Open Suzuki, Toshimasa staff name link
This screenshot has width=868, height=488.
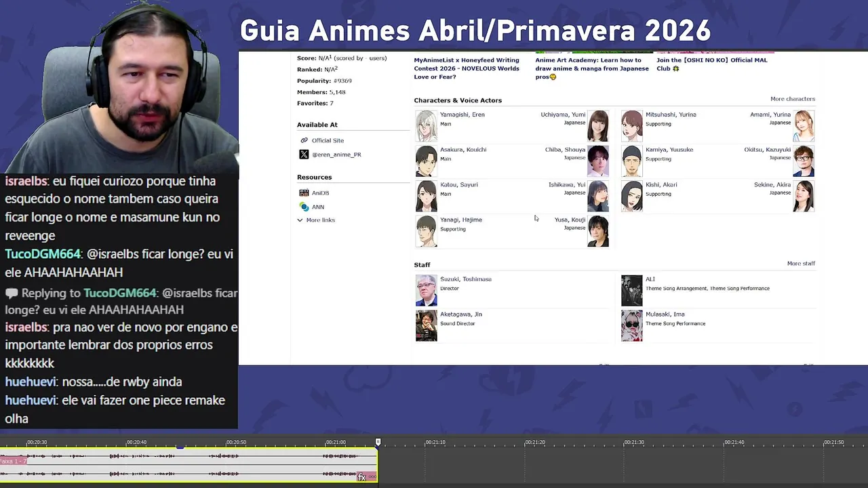[466, 279]
